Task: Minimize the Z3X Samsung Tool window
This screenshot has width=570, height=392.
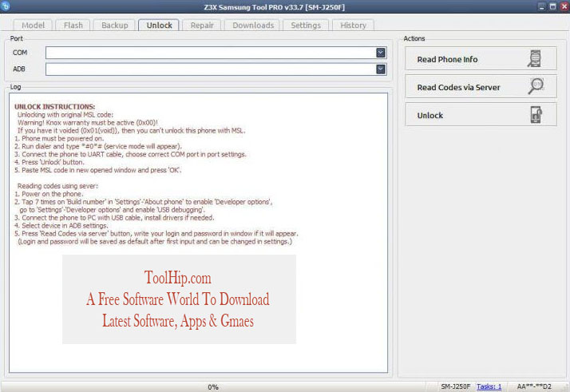Action: [x=541, y=6]
